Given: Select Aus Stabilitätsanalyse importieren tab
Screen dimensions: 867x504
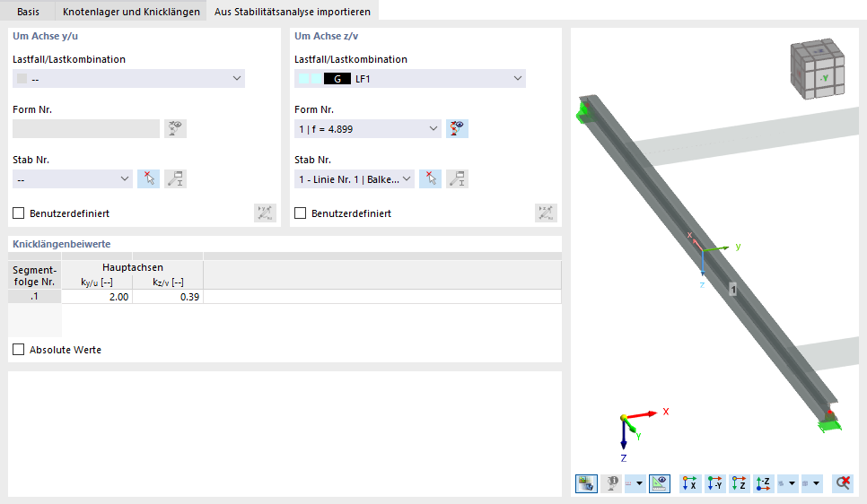Looking at the screenshot, I should (x=293, y=12).
